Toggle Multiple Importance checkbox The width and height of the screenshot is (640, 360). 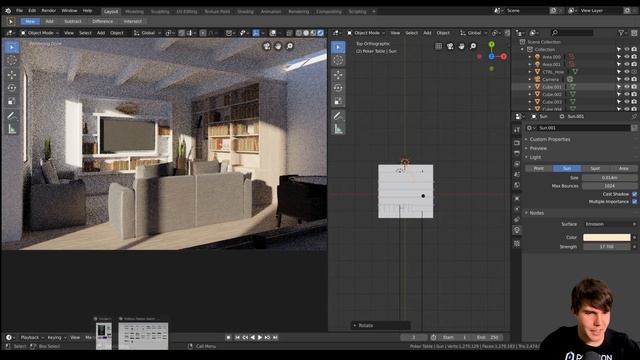coord(634,202)
